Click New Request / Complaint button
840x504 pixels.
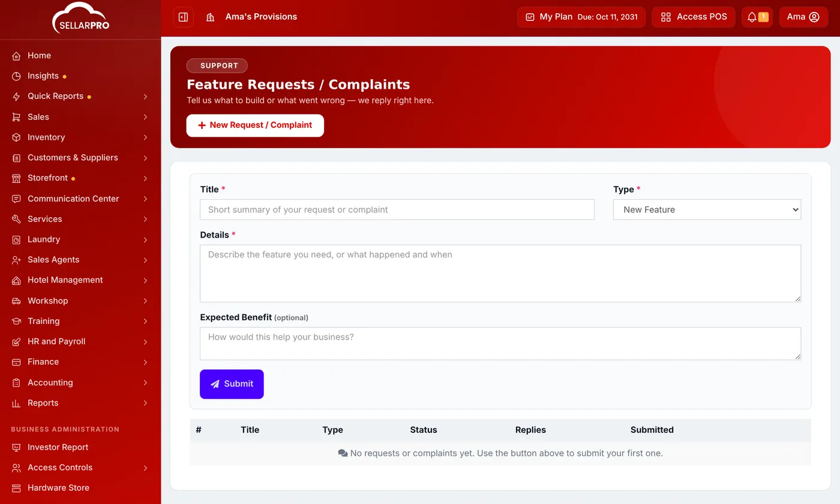(x=255, y=125)
